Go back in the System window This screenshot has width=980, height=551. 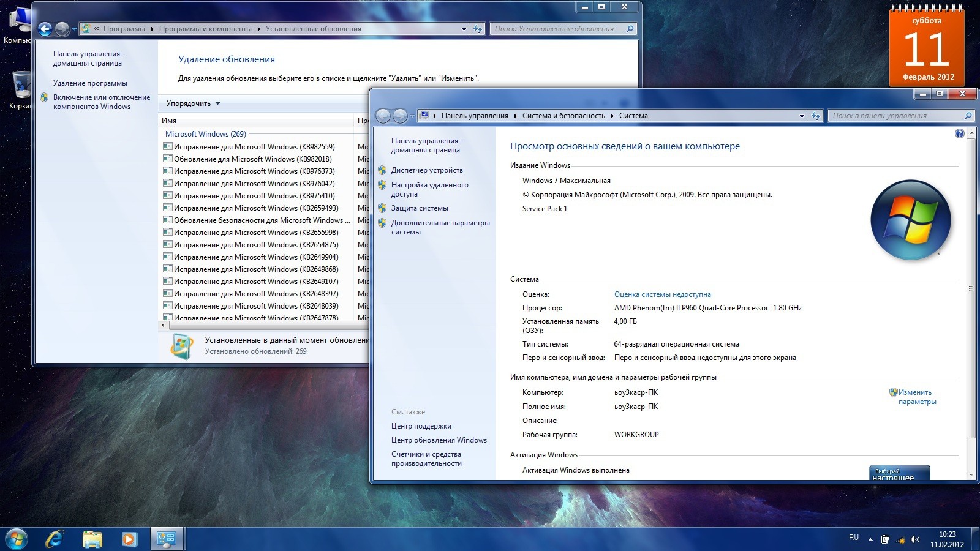click(x=383, y=116)
